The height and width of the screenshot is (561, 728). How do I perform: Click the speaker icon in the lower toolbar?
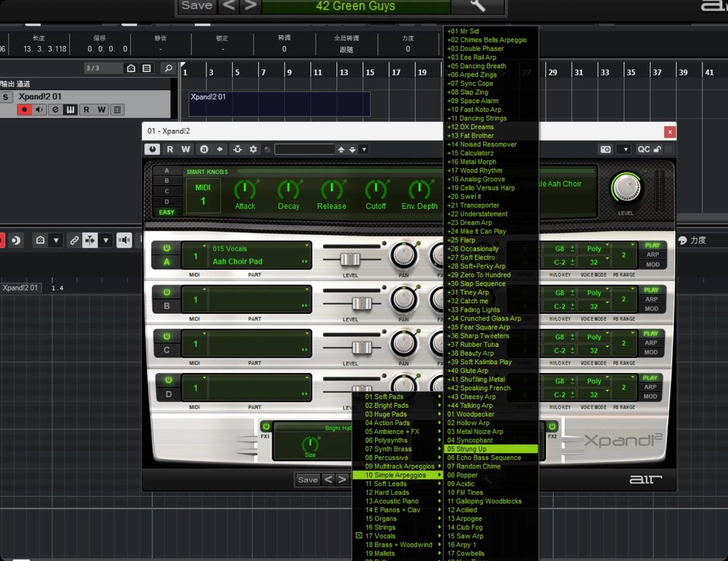(124, 240)
